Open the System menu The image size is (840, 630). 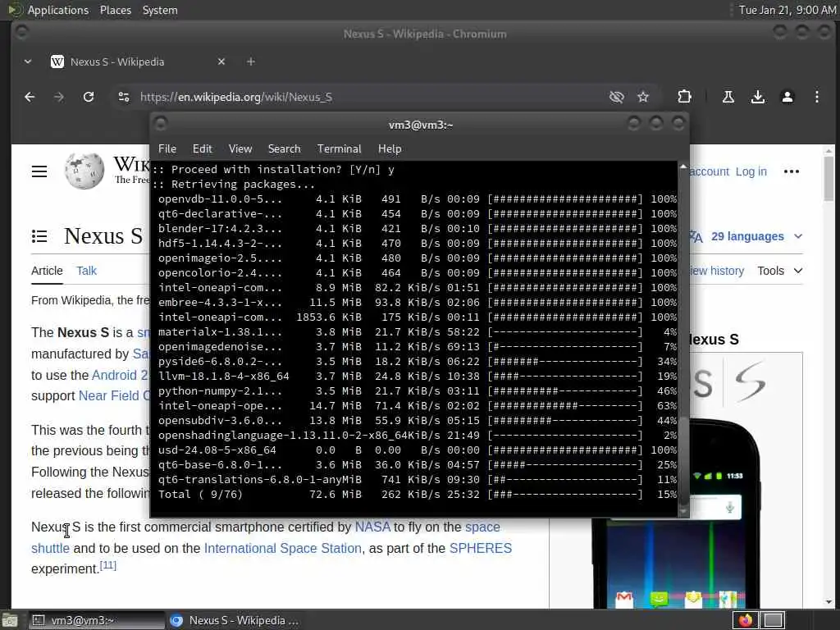pos(160,10)
